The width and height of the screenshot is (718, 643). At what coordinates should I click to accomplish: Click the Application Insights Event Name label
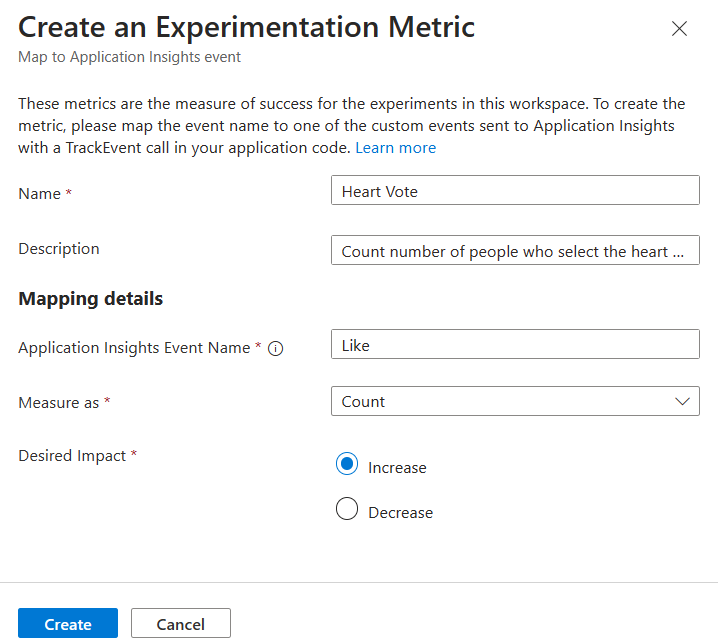(134, 348)
